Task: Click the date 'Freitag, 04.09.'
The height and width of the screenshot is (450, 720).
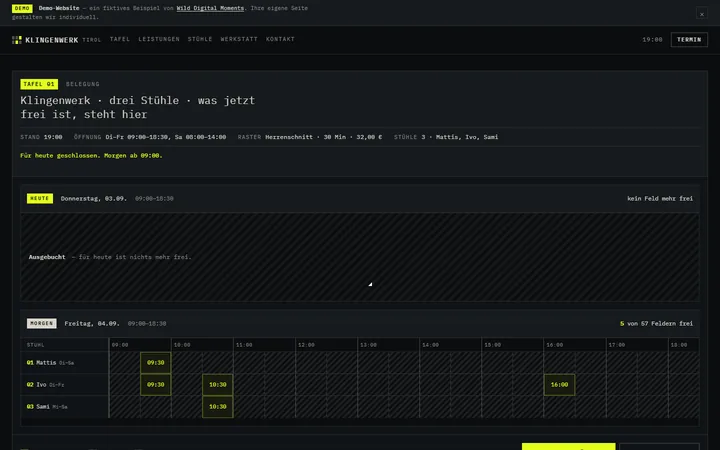Action: pos(92,323)
